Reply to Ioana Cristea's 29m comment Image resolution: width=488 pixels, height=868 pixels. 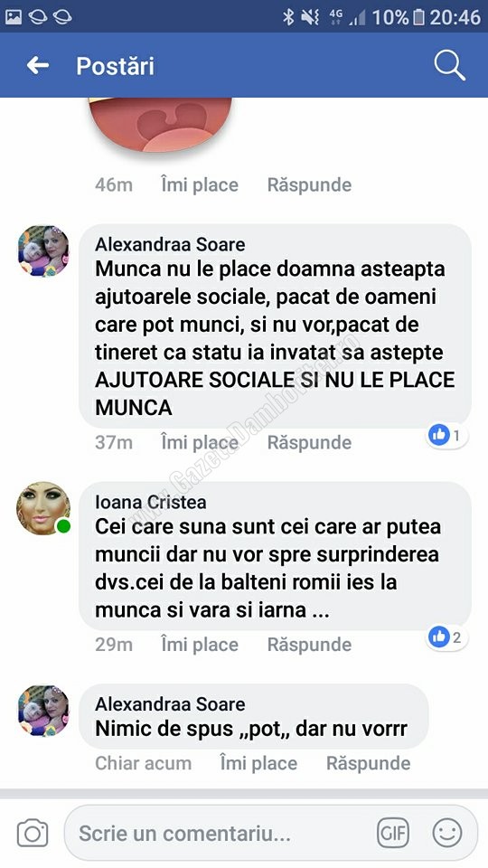pos(309,645)
